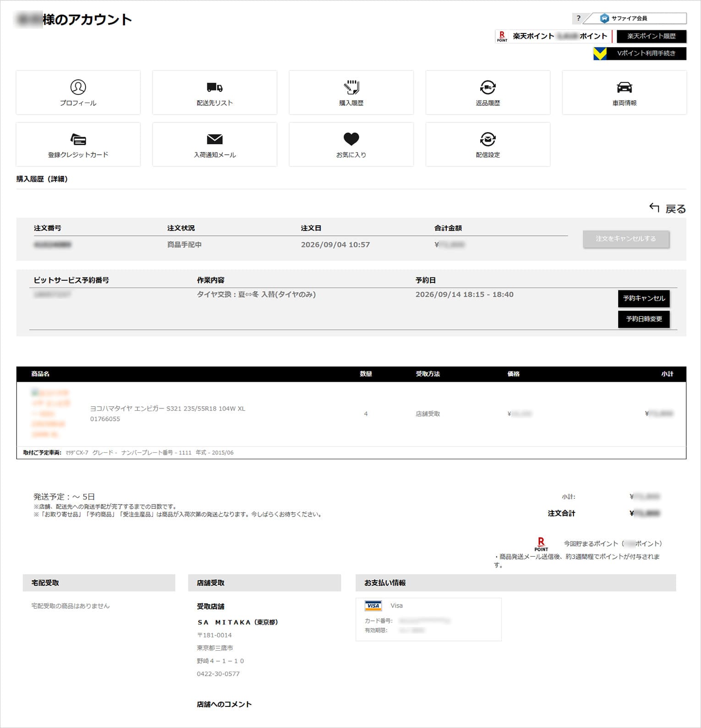
Task: Click the tire product thumbnail image
Action: [x=50, y=413]
